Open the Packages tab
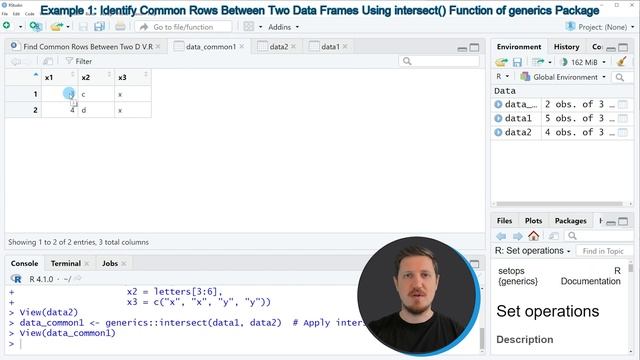 point(570,221)
